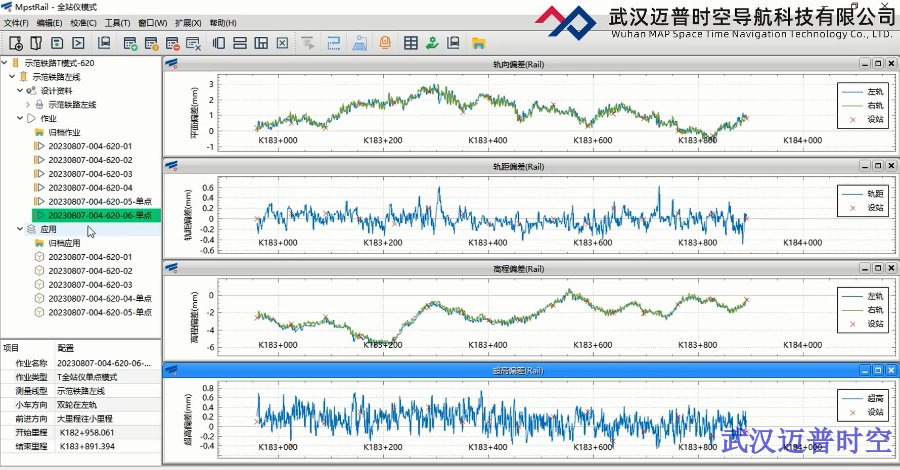900x470 pixels.
Task: Click the blue dashed route icon
Action: click(333, 43)
